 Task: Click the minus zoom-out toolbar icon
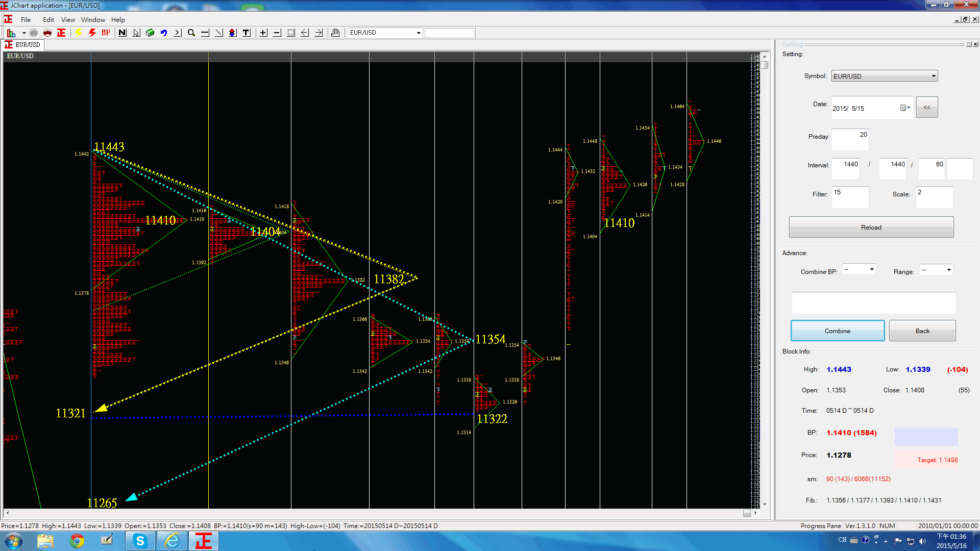tap(277, 33)
